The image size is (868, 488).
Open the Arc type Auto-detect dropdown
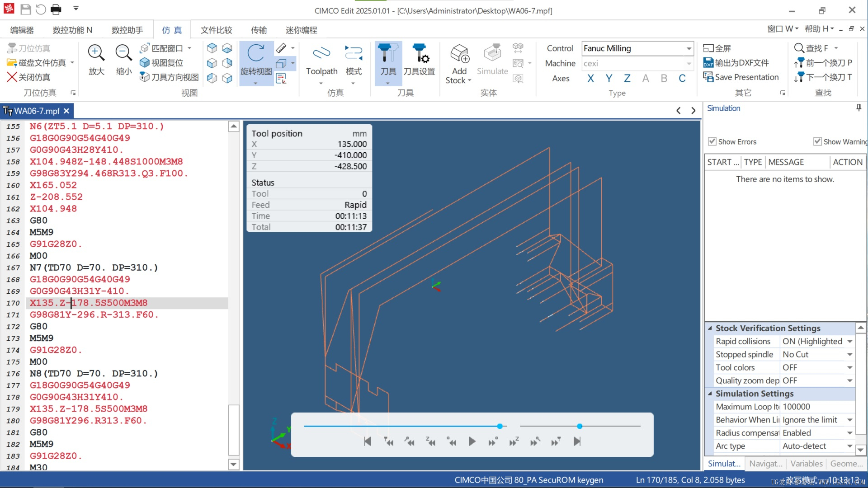click(850, 446)
